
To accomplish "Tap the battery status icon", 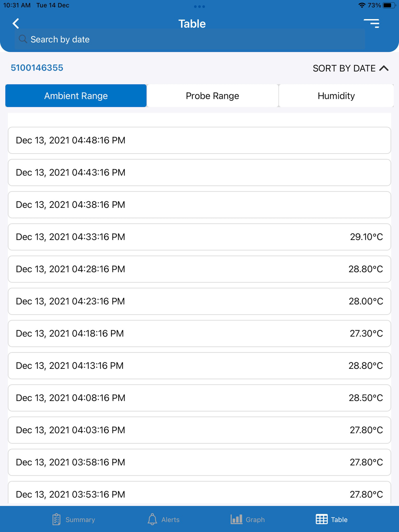I will 389,5.
